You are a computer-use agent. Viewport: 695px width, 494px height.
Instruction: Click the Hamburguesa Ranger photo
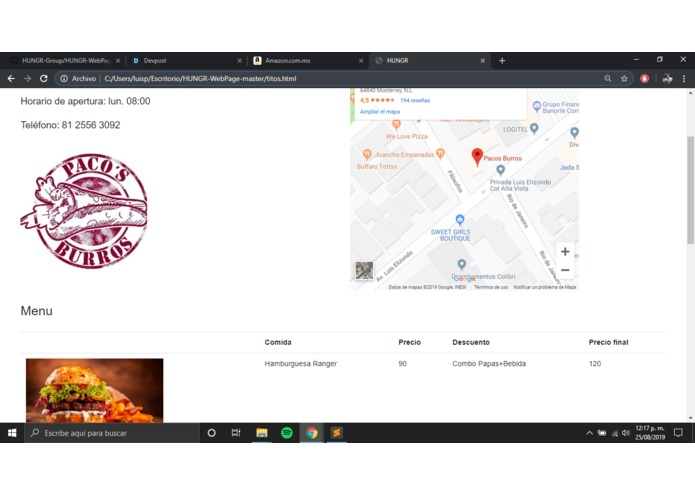pyautogui.click(x=94, y=390)
